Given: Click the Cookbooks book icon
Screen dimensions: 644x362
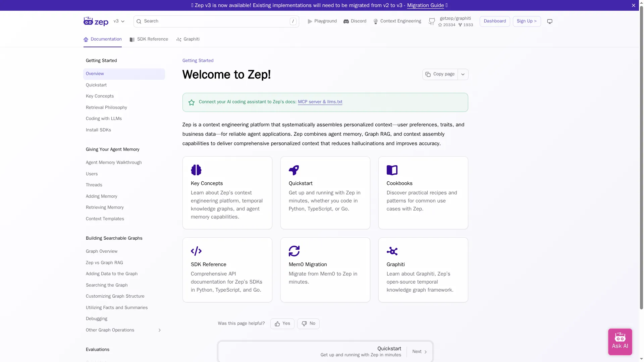Looking at the screenshot, I should point(392,170).
